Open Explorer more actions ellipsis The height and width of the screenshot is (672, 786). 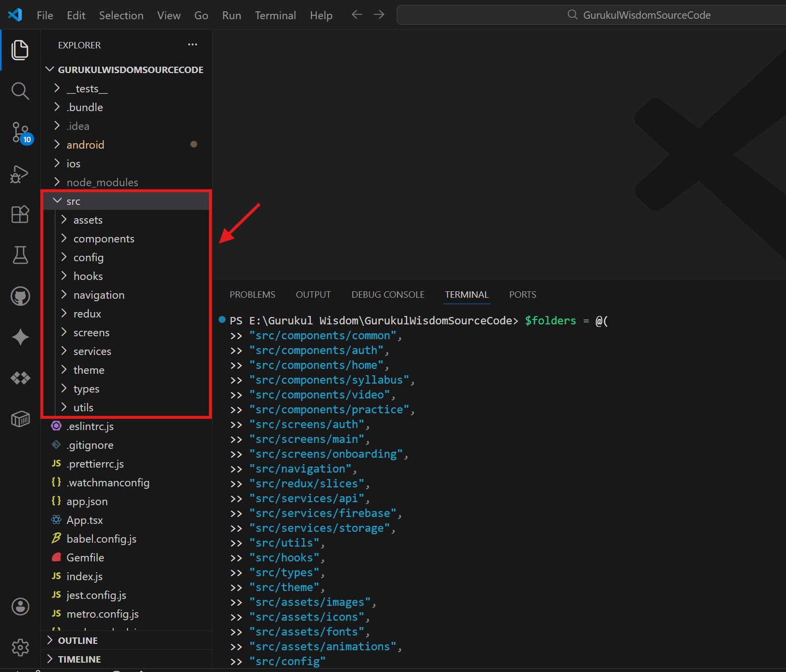[192, 45]
